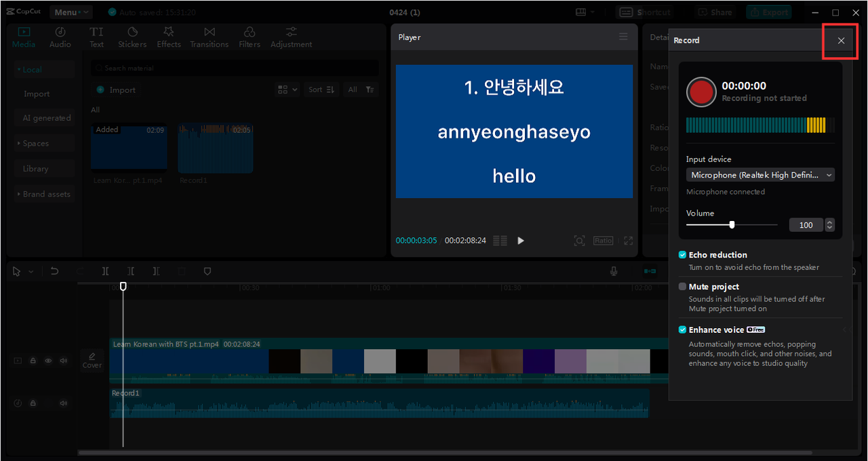This screenshot has height=461, width=868.
Task: Click the volume stepper arrows
Action: click(x=829, y=225)
